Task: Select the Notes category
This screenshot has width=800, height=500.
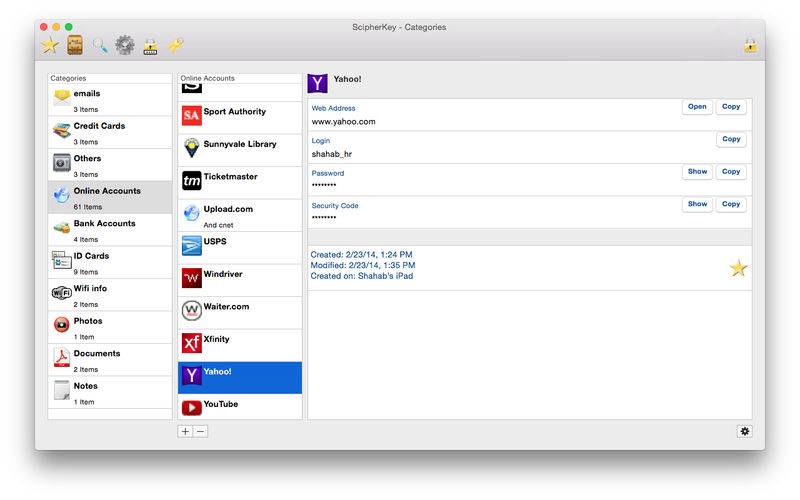Action: 110,393
